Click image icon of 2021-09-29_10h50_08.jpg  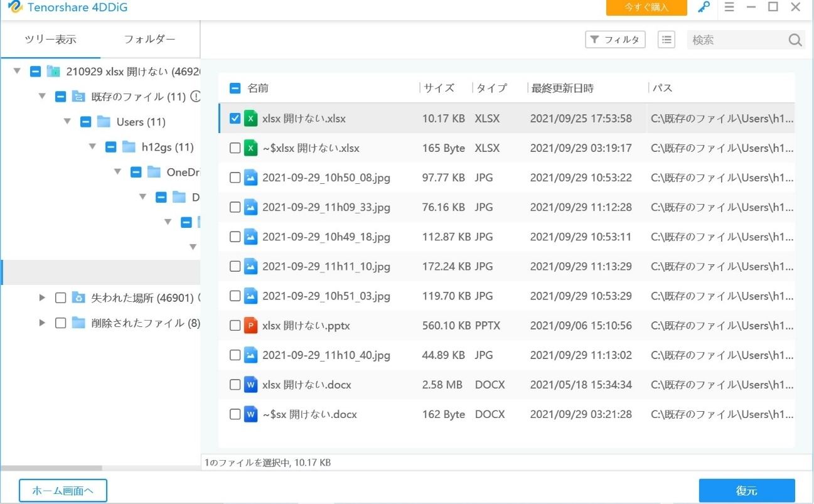[x=251, y=178]
